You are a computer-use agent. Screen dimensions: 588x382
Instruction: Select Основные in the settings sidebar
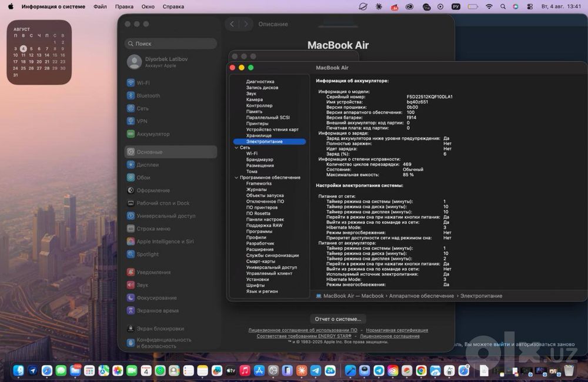coord(171,152)
